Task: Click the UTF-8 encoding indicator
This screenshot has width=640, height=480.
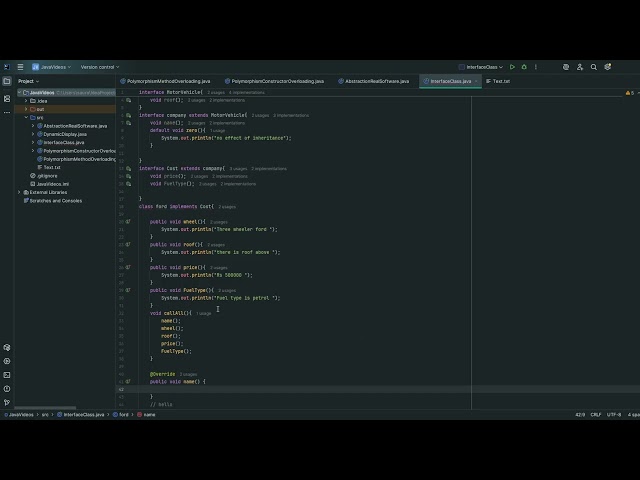Action: [x=614, y=415]
